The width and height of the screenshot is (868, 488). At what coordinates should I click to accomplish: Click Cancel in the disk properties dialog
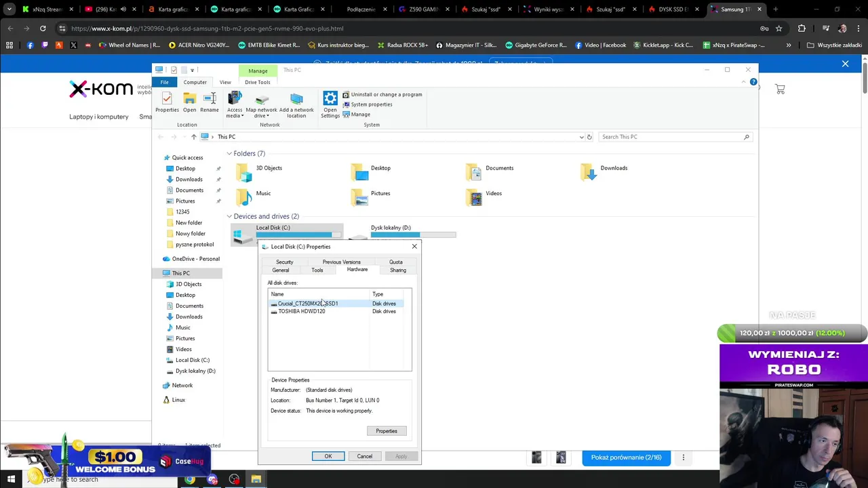tap(365, 456)
